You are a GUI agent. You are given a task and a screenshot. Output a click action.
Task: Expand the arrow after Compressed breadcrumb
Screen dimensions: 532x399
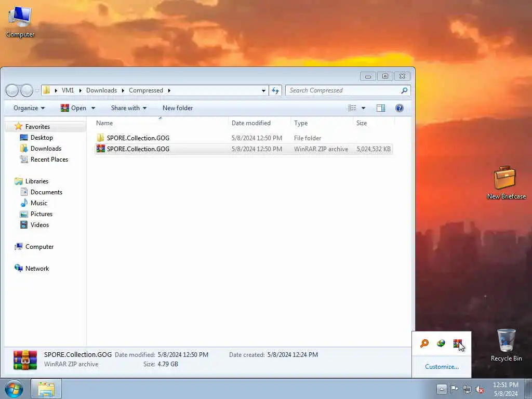tap(169, 90)
